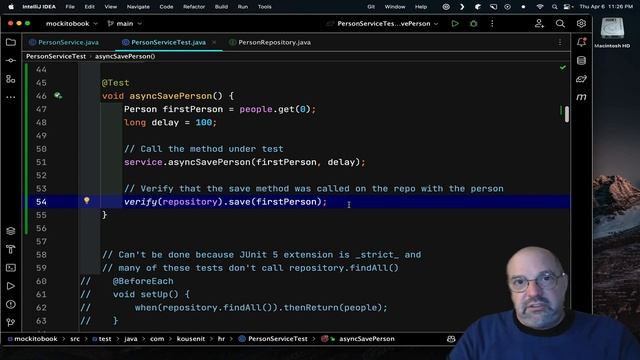Screen dimensions: 640x360
Task: Open the mockitobook project dropdown
Action: tap(71, 24)
